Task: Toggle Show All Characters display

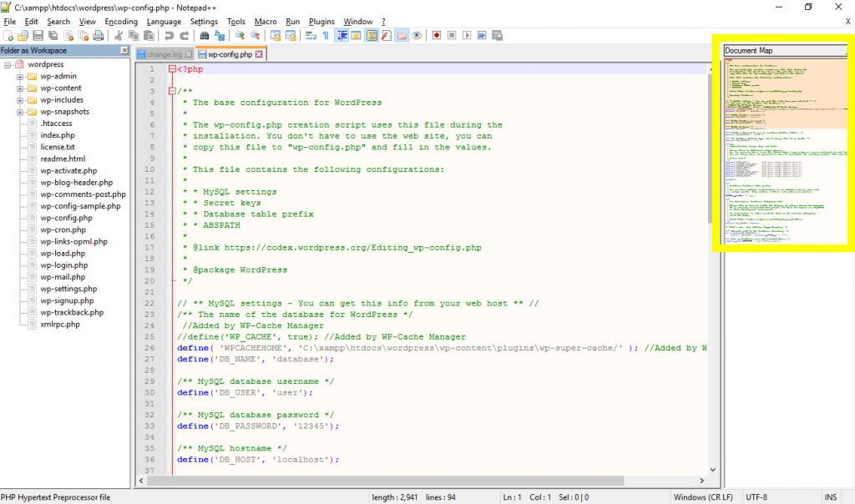Action: click(326, 35)
